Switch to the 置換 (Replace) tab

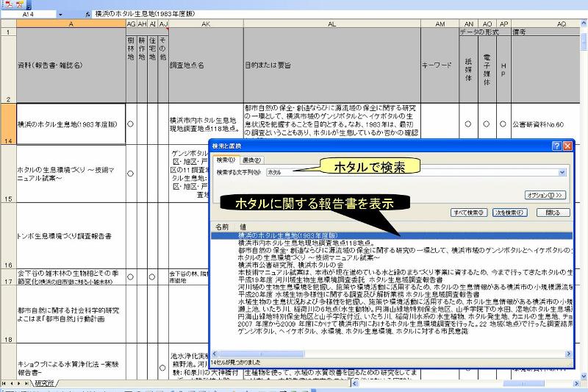coord(251,160)
